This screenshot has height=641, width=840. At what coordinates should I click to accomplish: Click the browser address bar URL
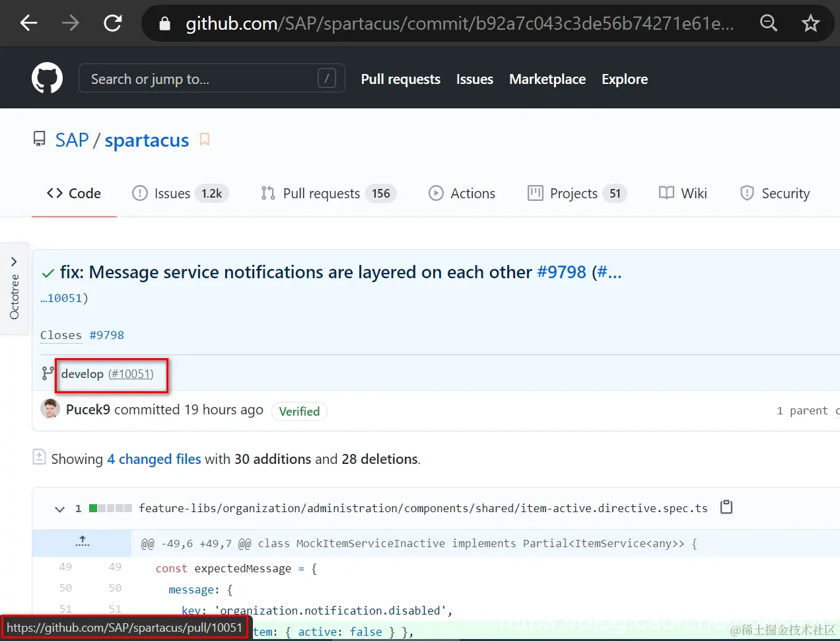tap(460, 24)
